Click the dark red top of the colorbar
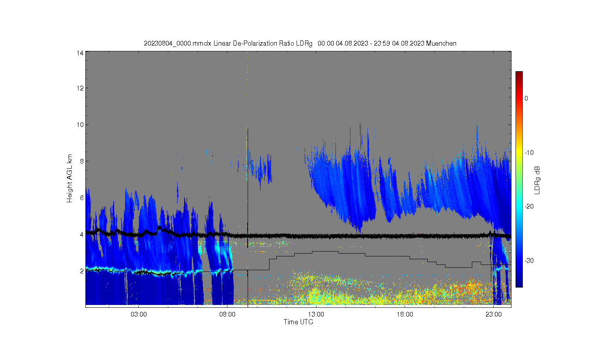Viewport: 607px width, 364px height. click(519, 75)
